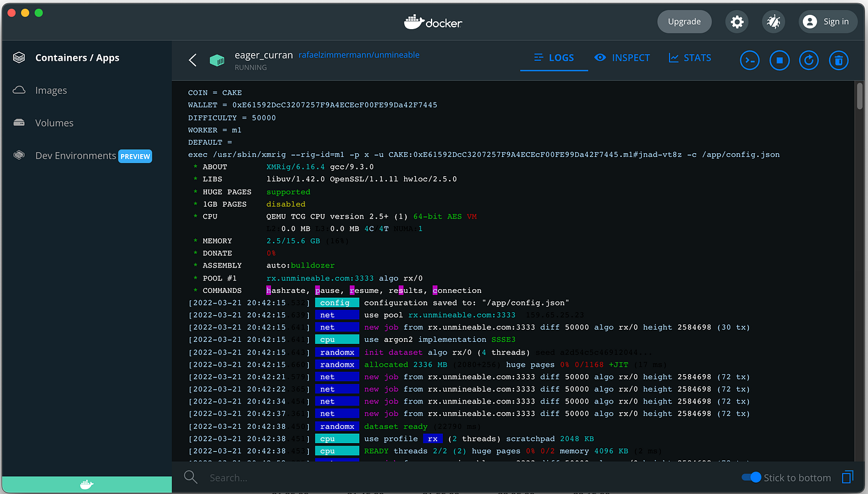Click the Docker whale status icon
Image resolution: width=868 pixels, height=494 pixels.
pos(87,485)
